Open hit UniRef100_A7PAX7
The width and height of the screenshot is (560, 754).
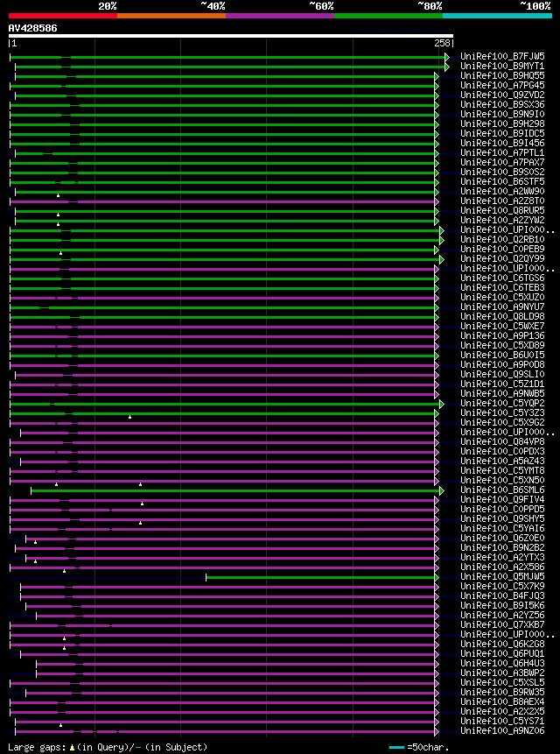pos(502,163)
